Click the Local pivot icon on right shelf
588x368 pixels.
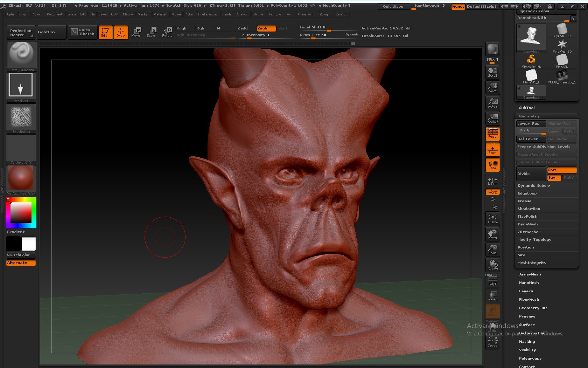[x=492, y=165]
